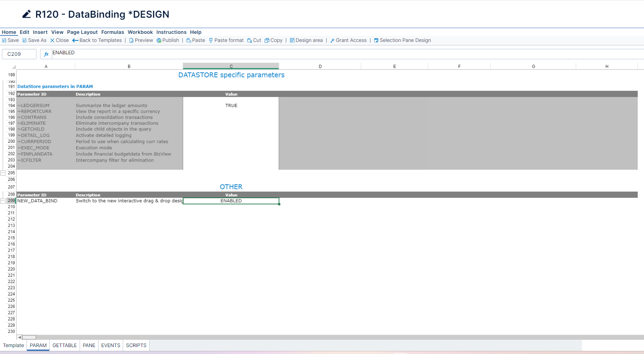Screen dimensions: 644x354
Task: Click the pencil edit icon by title
Action: [27, 14]
